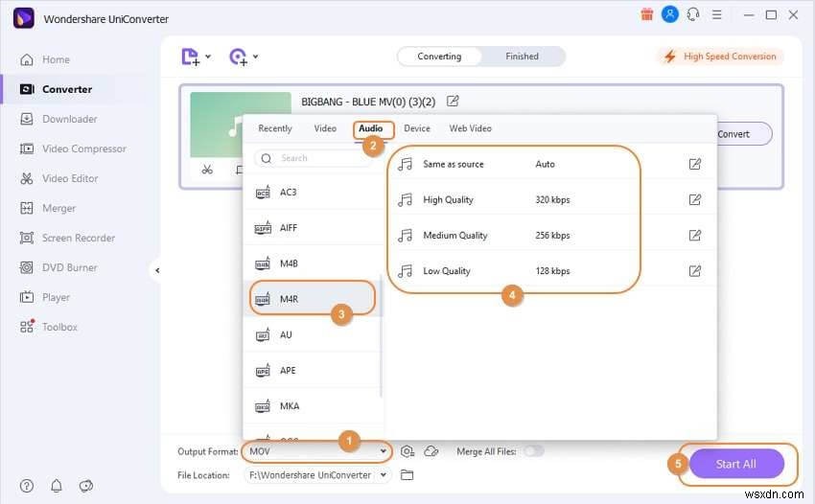Switch to the Recently tab
815x504 pixels.
click(275, 128)
